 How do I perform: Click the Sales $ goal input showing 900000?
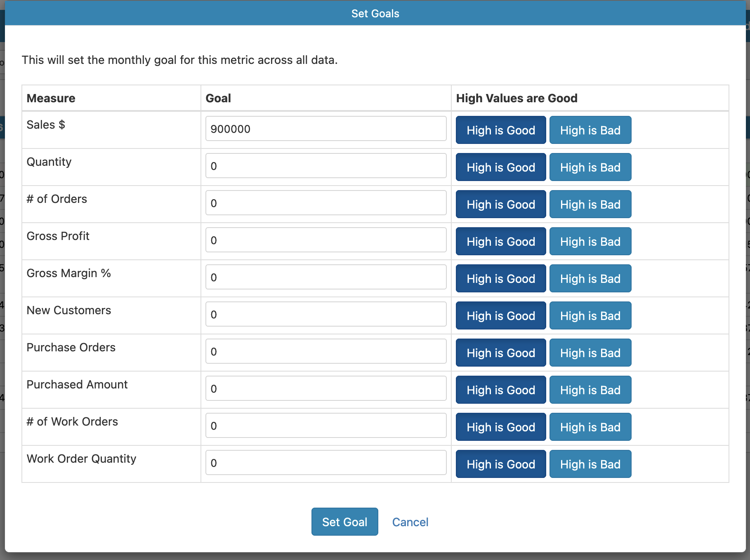tap(326, 129)
